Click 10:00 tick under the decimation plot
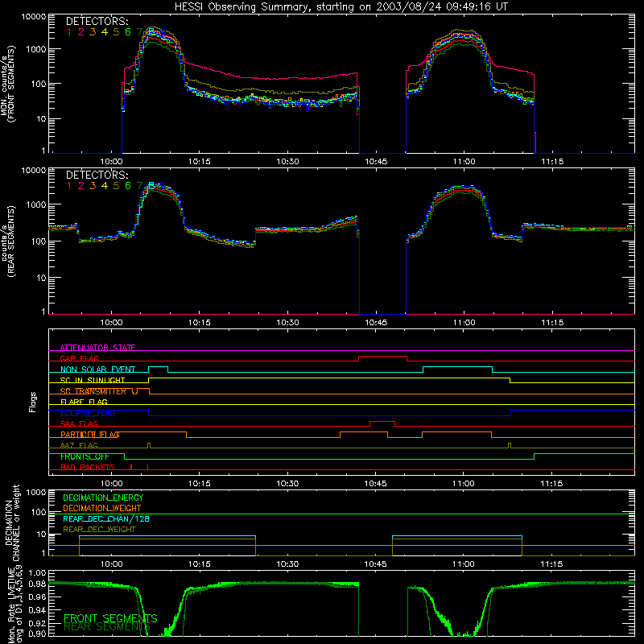 (x=111, y=564)
